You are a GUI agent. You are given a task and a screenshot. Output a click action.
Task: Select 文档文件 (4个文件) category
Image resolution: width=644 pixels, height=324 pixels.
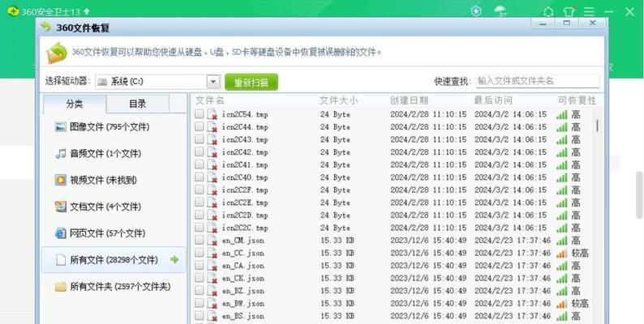point(114,207)
